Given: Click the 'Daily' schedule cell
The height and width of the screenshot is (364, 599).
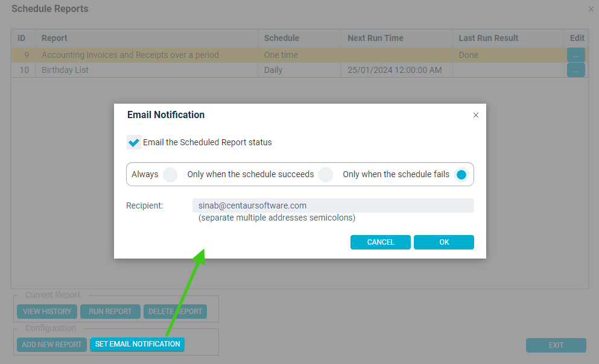Looking at the screenshot, I should coord(299,70).
